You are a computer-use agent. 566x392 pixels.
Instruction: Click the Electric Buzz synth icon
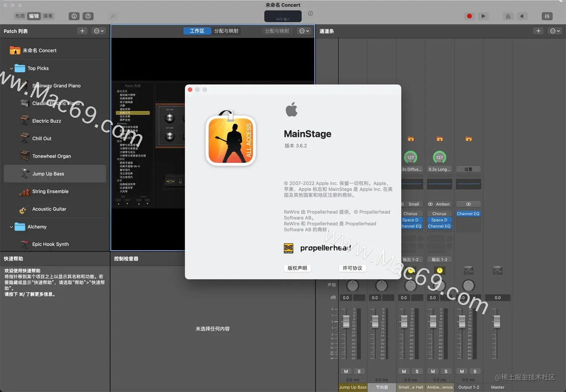pyautogui.click(x=25, y=121)
